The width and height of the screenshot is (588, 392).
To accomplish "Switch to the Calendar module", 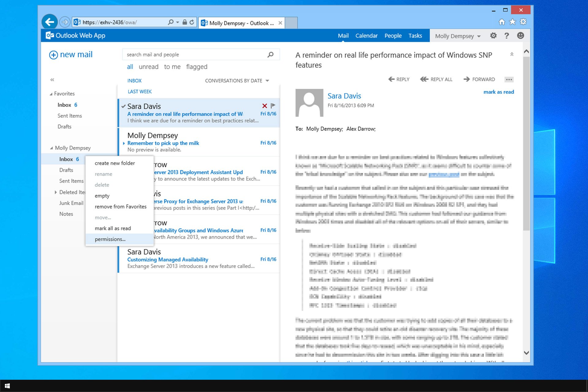I will 366,36.
